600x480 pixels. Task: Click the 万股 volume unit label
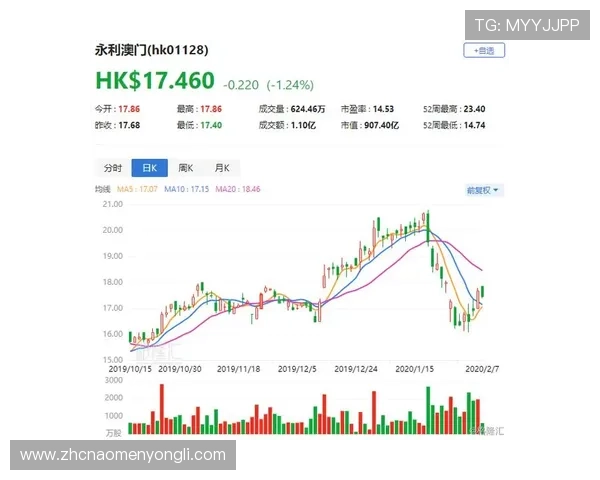[114, 433]
